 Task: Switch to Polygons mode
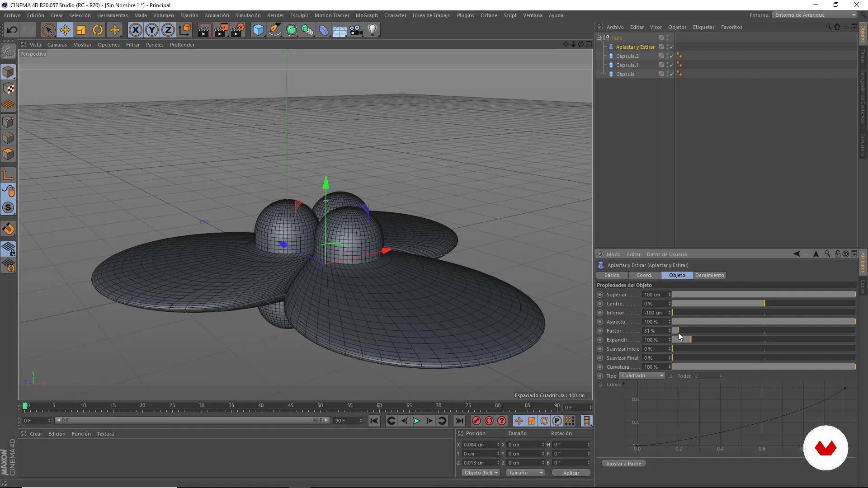(x=9, y=154)
